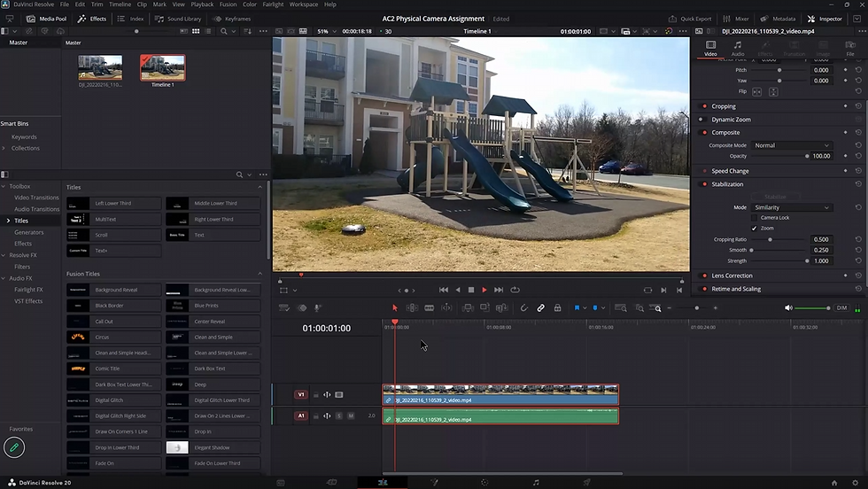Show the Mixer panel
The width and height of the screenshot is (868, 489).
tap(736, 19)
